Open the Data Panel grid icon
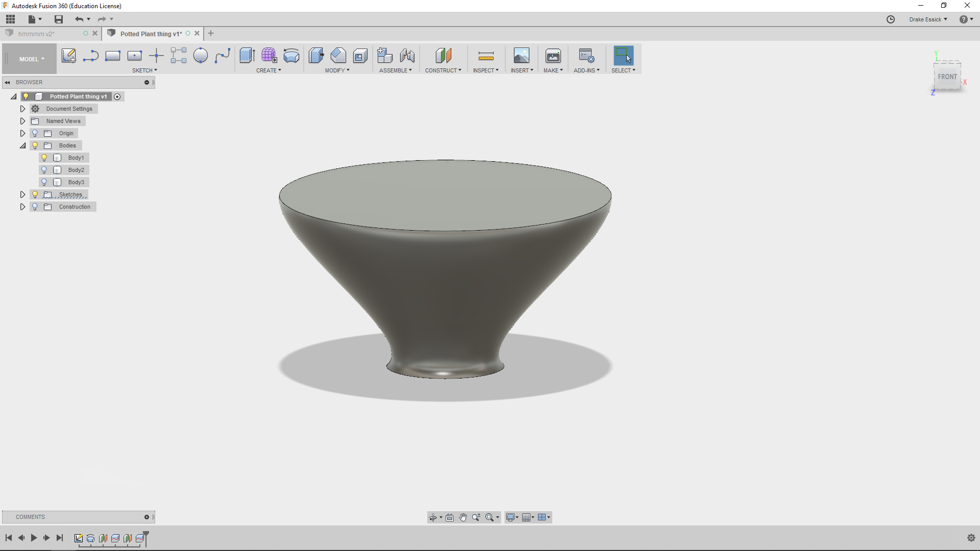980x551 pixels. pyautogui.click(x=11, y=19)
